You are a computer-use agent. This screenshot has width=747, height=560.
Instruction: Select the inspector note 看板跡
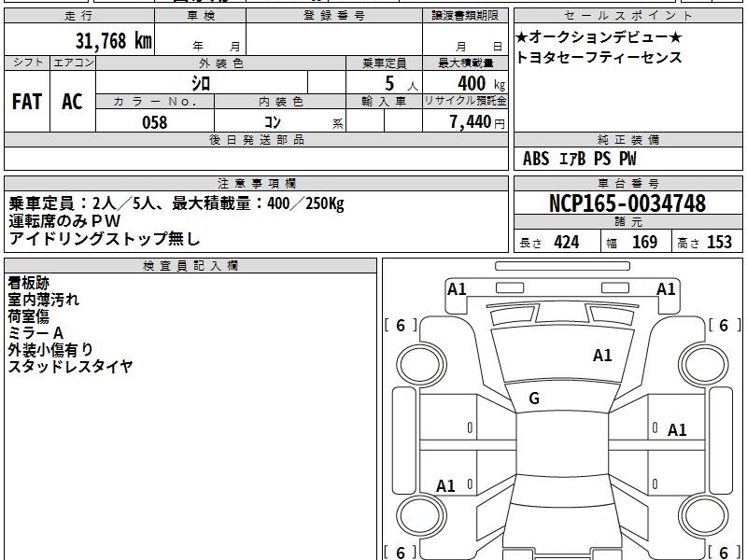(29, 283)
